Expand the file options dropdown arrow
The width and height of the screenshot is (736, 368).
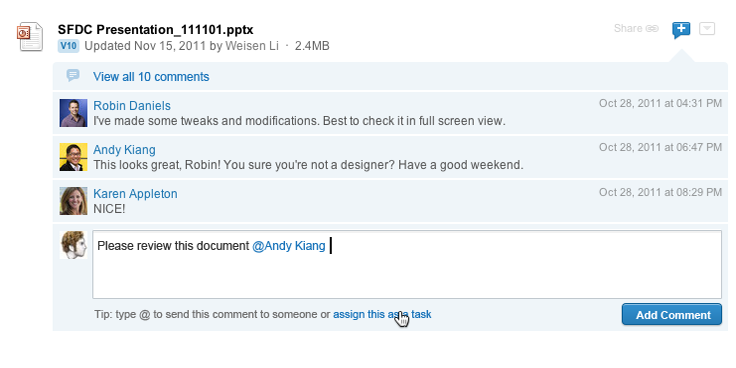707,29
